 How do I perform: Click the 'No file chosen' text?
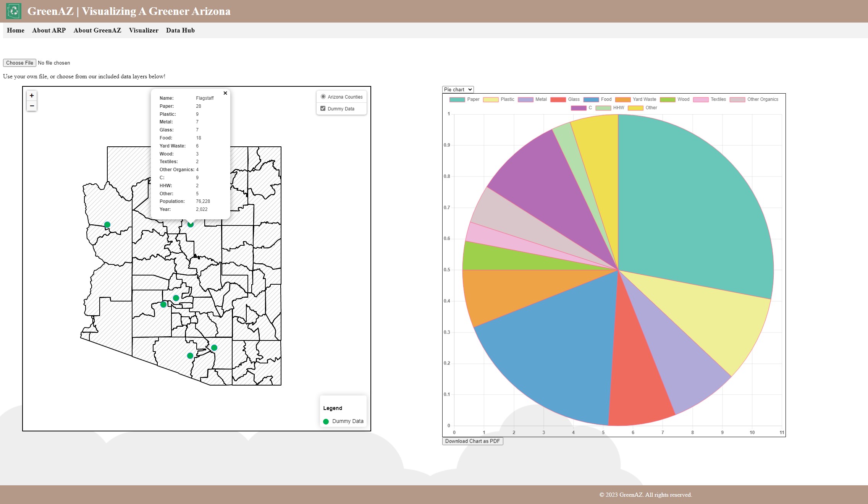click(x=54, y=63)
